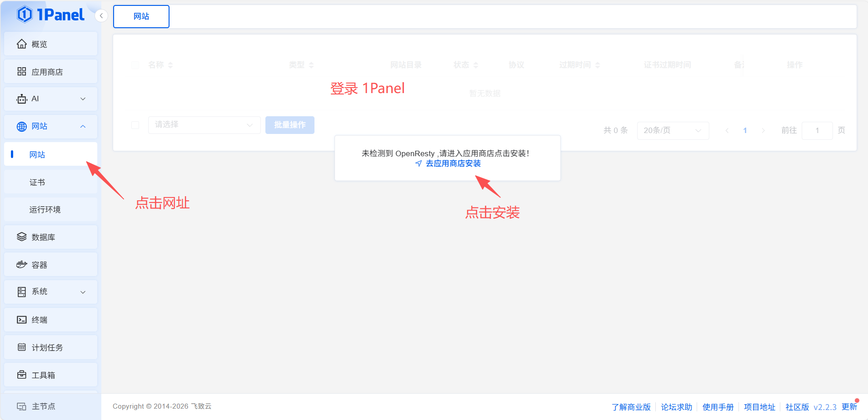Viewport: 868px width, 420px height.
Task: Open 数据库 via its layers icon
Action: pyautogui.click(x=22, y=237)
